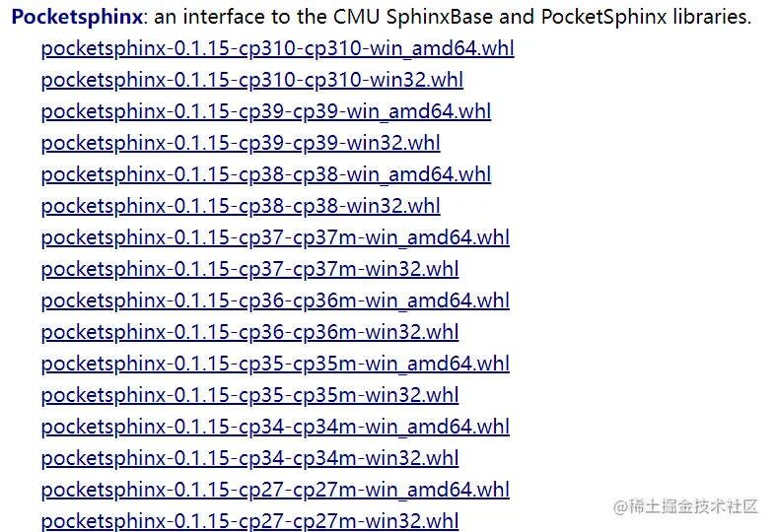Screen dimensions: 775x532
Task: Download the cp36m win_amd64 wheel
Action: (x=275, y=300)
